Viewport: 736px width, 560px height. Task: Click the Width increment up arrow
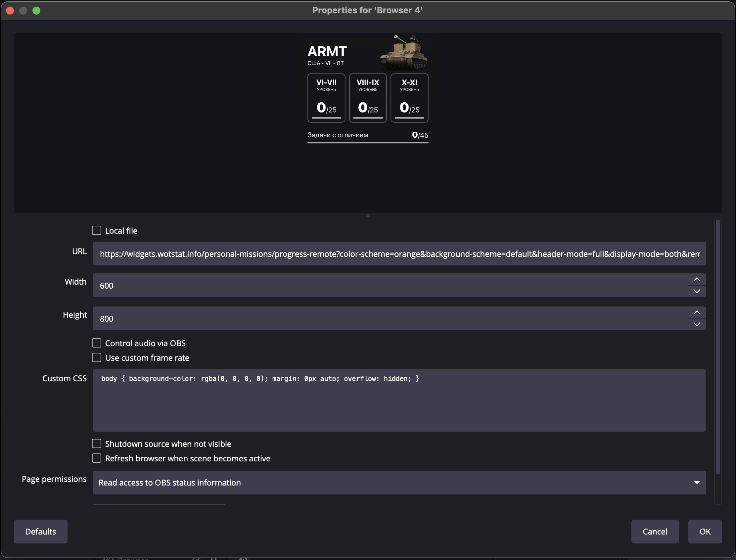pyautogui.click(x=696, y=279)
